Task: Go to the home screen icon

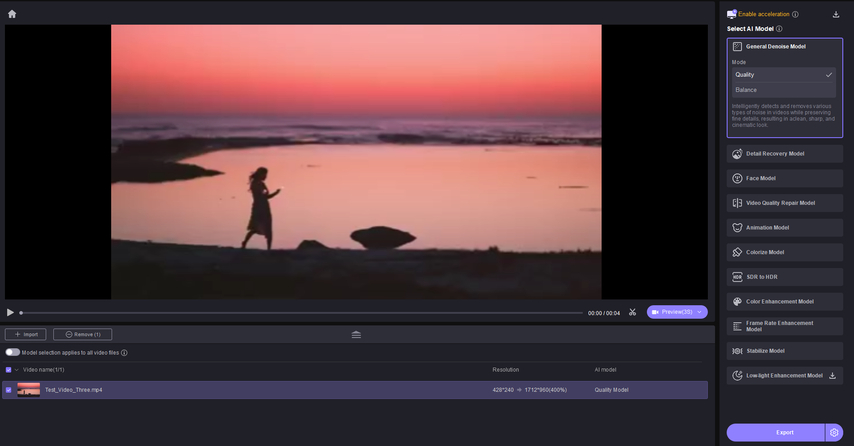Action: point(12,14)
